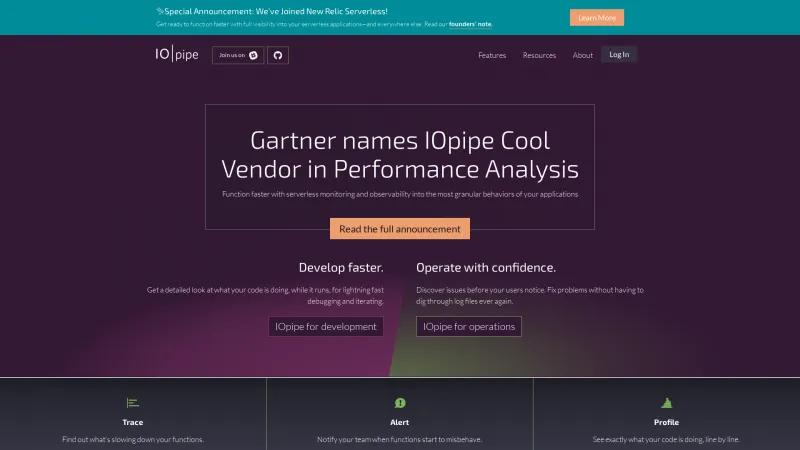This screenshot has height=450, width=800.
Task: Click the IOpipe logo
Action: [177, 54]
